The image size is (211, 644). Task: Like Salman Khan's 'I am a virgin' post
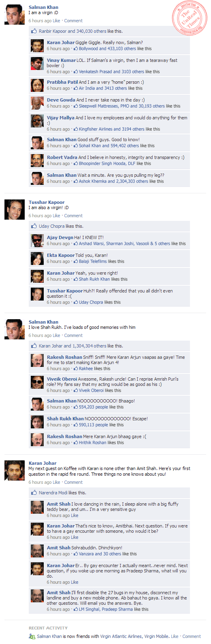(x=56, y=21)
